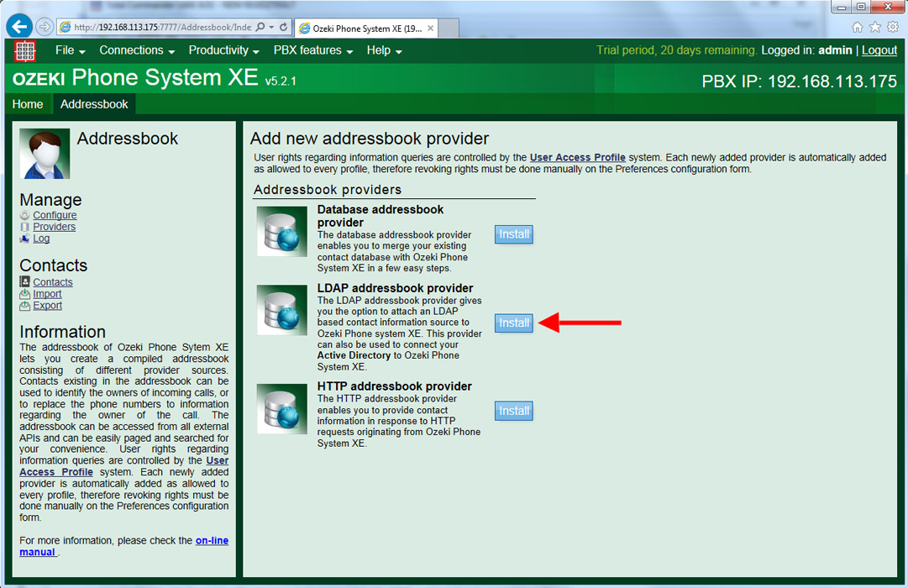Open the File menu dropdown

[x=70, y=50]
